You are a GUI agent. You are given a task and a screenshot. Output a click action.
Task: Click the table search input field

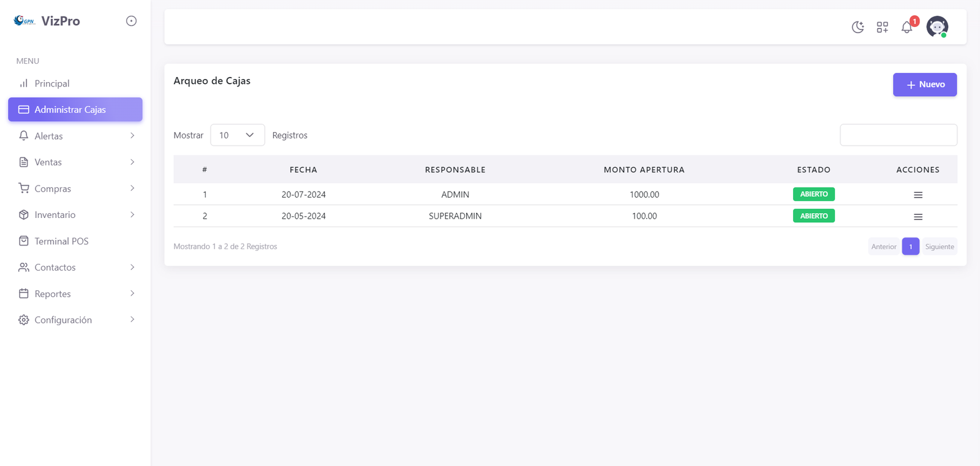[898, 135]
